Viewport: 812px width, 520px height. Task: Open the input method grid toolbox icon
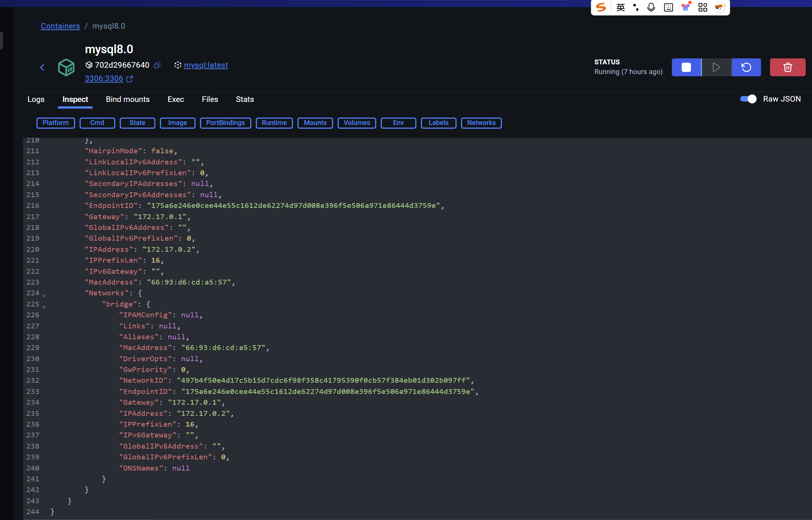point(703,7)
